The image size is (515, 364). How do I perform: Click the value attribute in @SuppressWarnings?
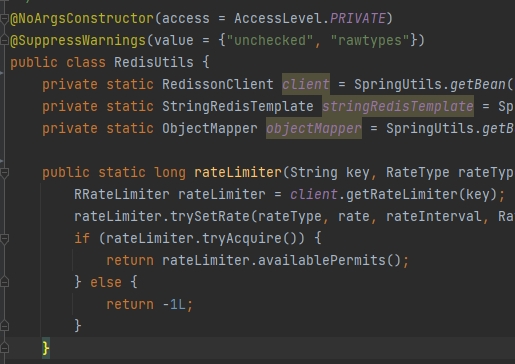click(174, 40)
